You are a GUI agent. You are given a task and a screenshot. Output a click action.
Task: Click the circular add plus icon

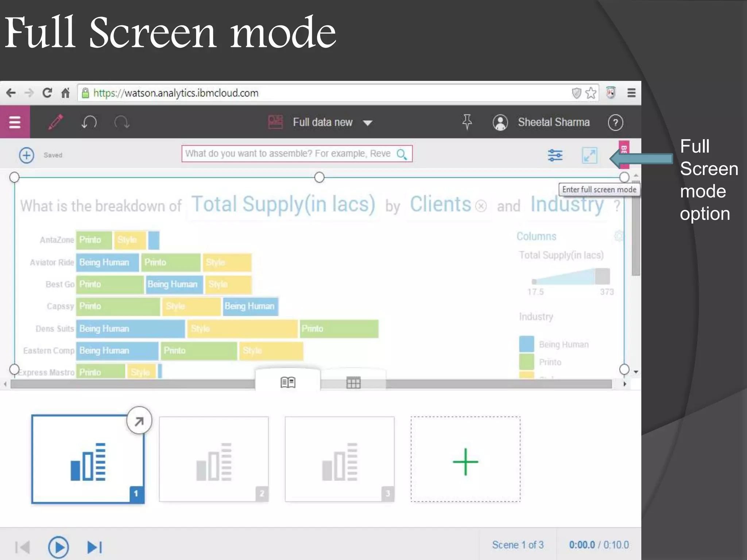(26, 155)
